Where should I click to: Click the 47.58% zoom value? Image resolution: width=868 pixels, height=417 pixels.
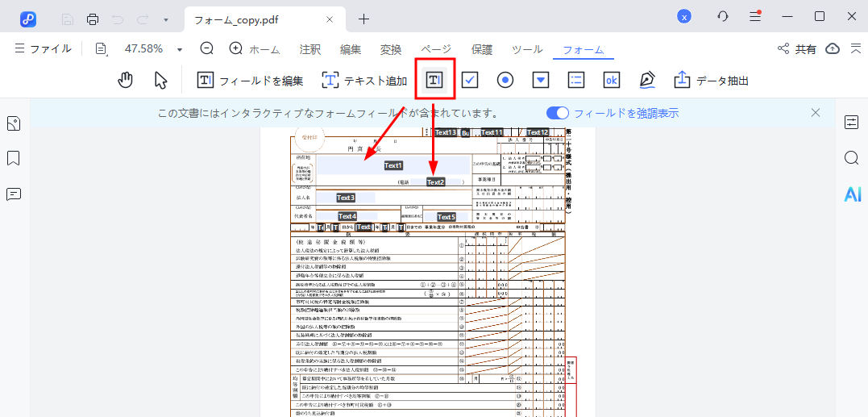coord(144,48)
